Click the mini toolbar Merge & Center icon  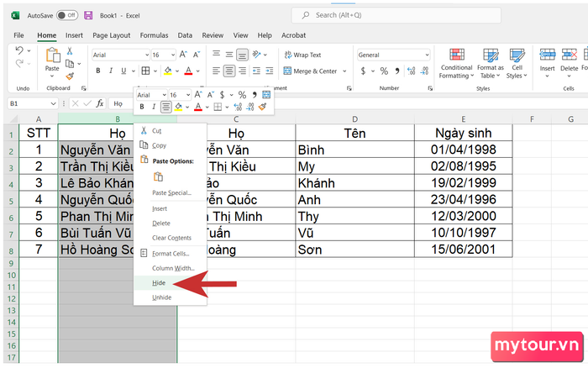click(x=266, y=95)
